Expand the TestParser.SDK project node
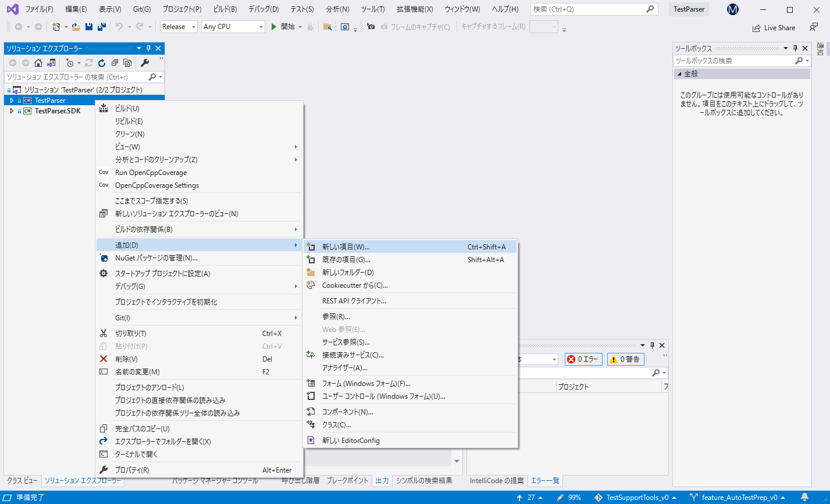The height and width of the screenshot is (504, 830). click(12, 110)
